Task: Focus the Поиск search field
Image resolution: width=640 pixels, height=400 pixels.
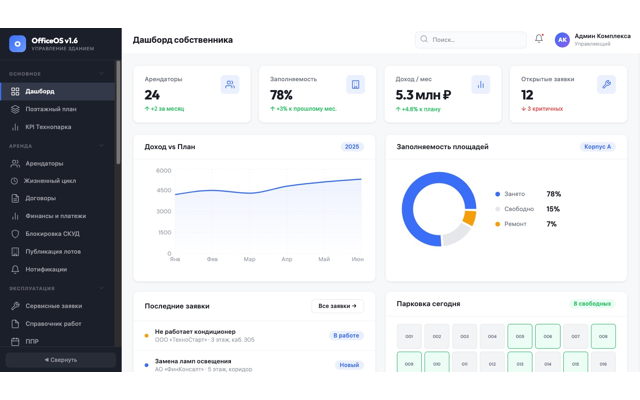Action: [x=471, y=40]
